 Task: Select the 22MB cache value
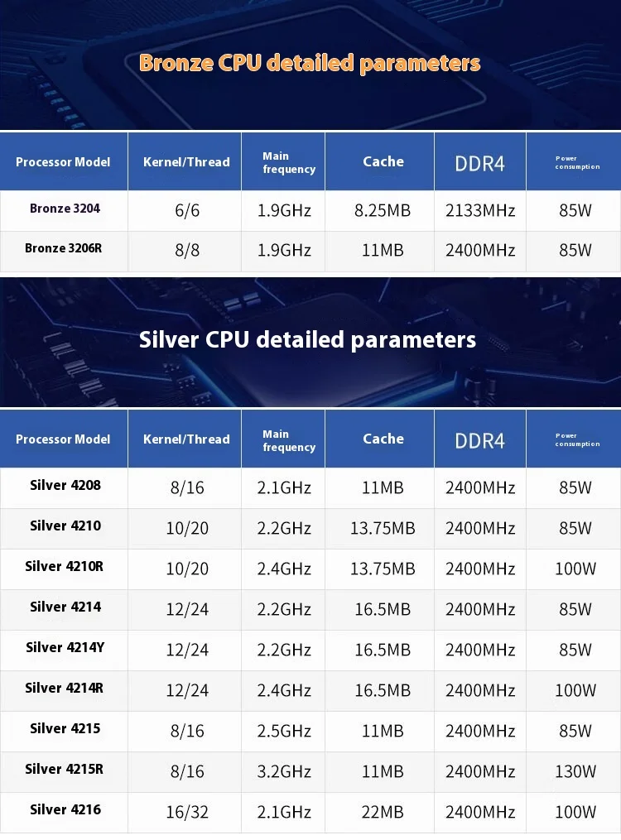(383, 812)
